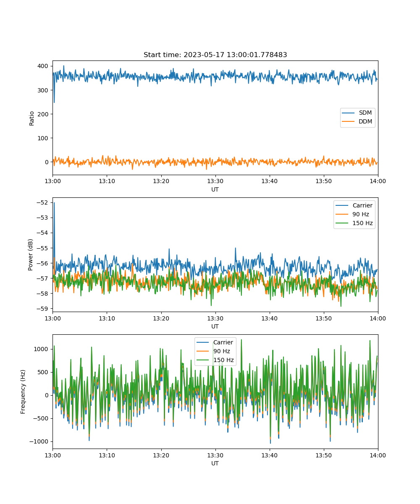Click '150 Hz' in the Power plot legend
This screenshot has width=420, height=504.
pyautogui.click(x=362, y=223)
